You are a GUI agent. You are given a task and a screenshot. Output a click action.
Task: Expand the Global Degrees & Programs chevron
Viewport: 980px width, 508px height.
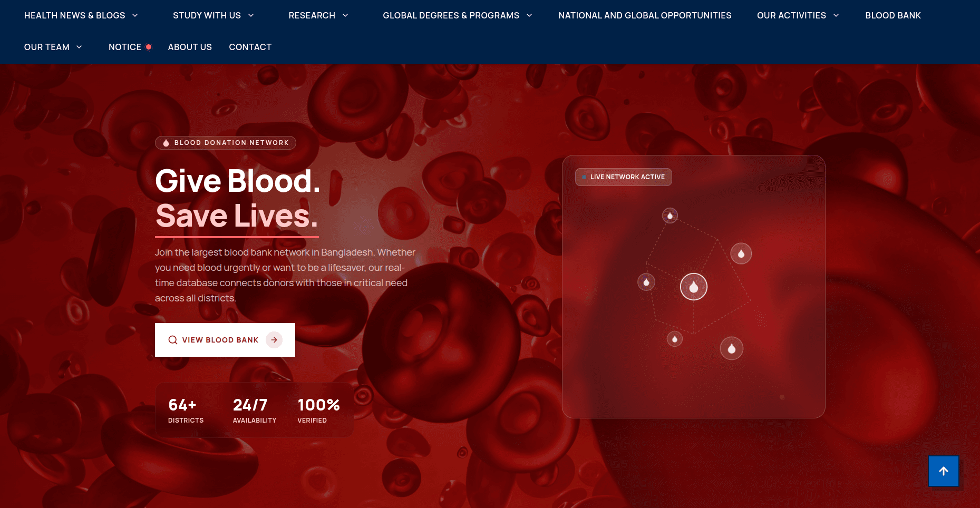[529, 15]
